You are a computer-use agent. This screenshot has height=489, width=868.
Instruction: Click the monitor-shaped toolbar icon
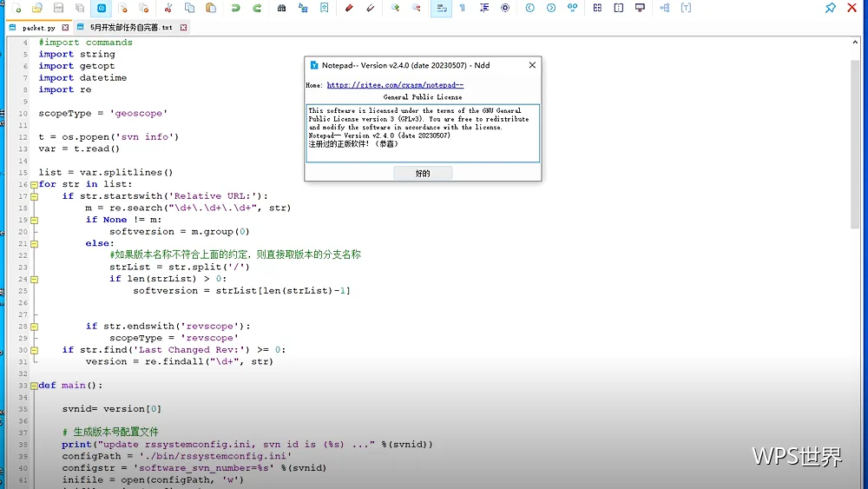pyautogui.click(x=640, y=8)
